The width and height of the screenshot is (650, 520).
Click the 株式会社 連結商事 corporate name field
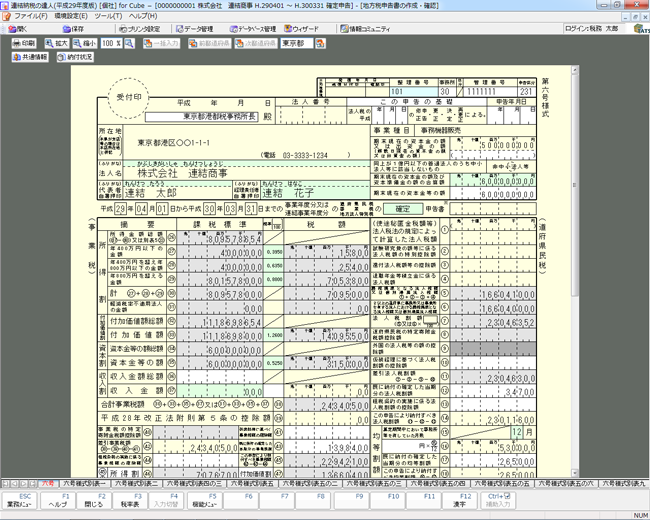point(246,173)
